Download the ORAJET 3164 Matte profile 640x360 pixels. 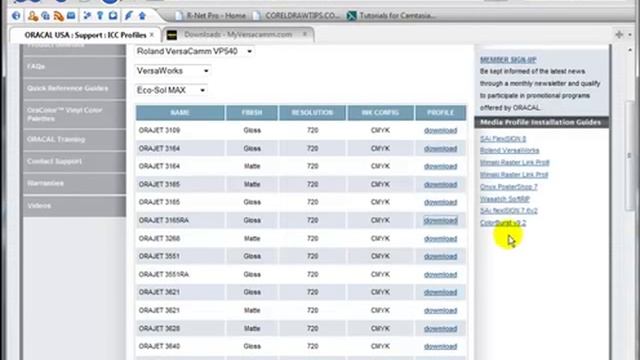(x=440, y=167)
